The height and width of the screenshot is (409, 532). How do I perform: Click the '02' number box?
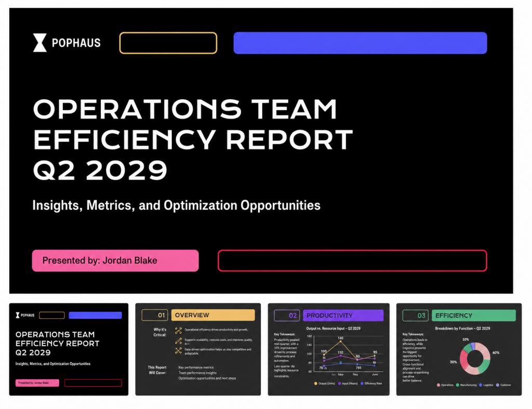point(287,316)
